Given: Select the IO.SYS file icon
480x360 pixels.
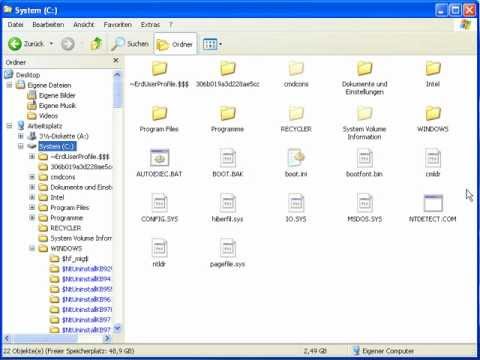Looking at the screenshot, I should [x=296, y=203].
